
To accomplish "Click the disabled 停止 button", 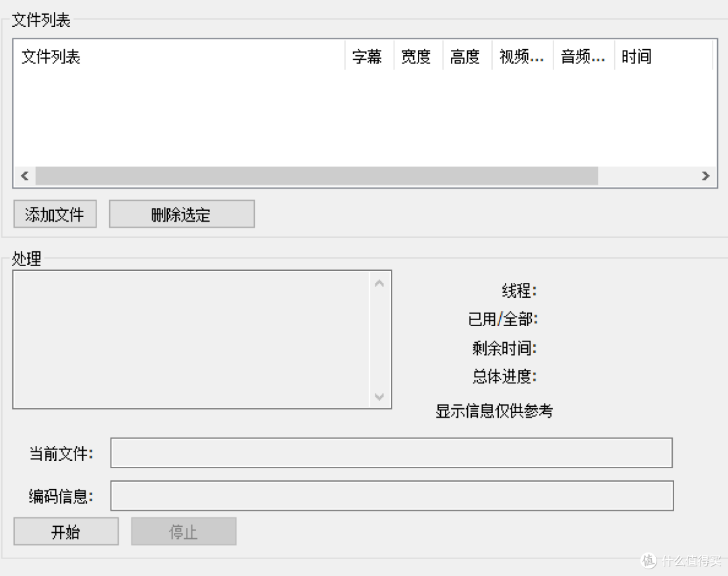I will click(x=184, y=532).
